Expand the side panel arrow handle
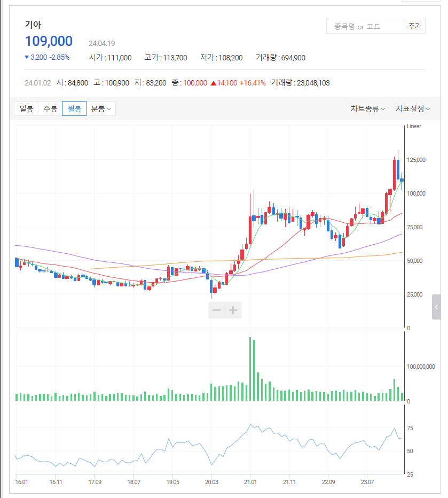The width and height of the screenshot is (448, 498). pos(436,307)
